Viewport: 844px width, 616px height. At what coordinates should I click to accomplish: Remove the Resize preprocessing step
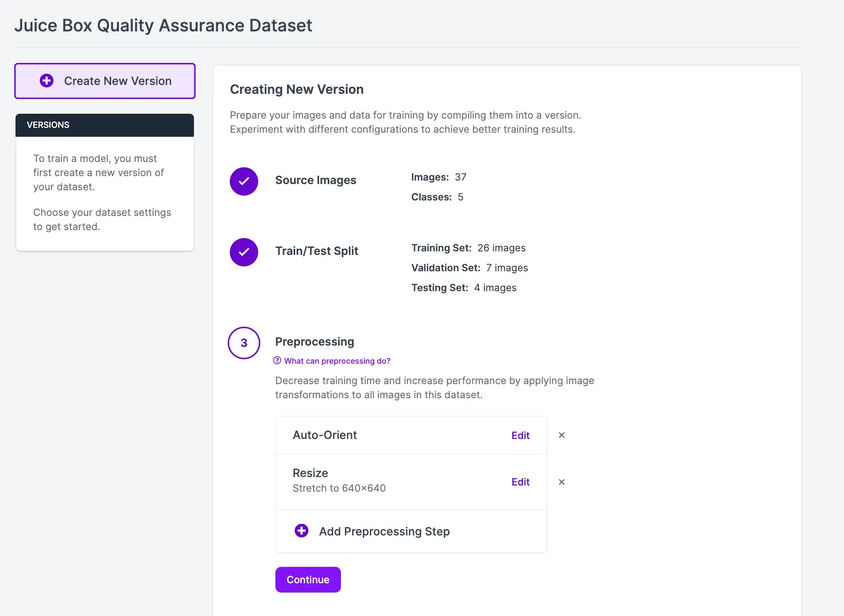561,482
